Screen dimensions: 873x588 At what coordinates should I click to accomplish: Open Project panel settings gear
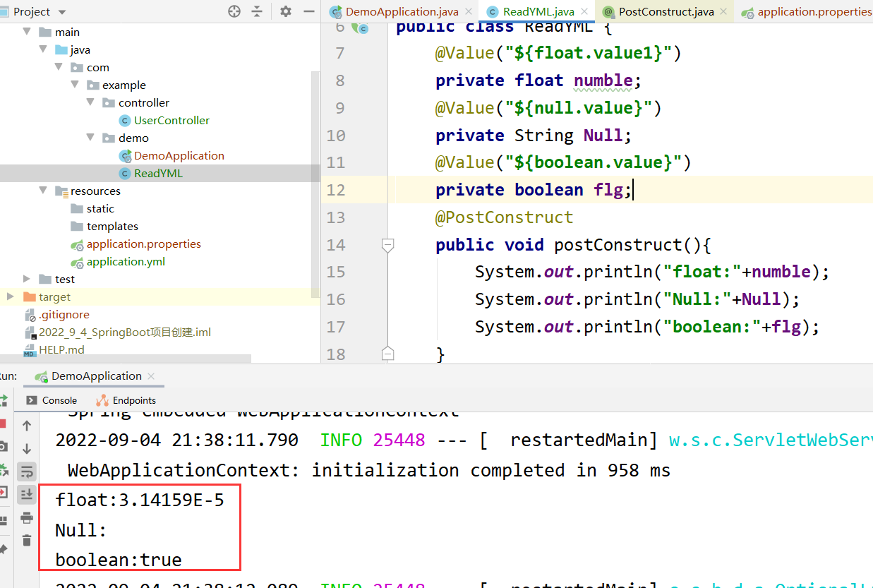[285, 11]
